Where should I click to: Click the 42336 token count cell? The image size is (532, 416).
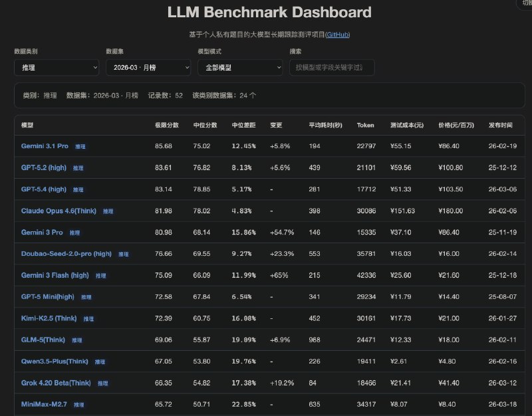(x=366, y=275)
